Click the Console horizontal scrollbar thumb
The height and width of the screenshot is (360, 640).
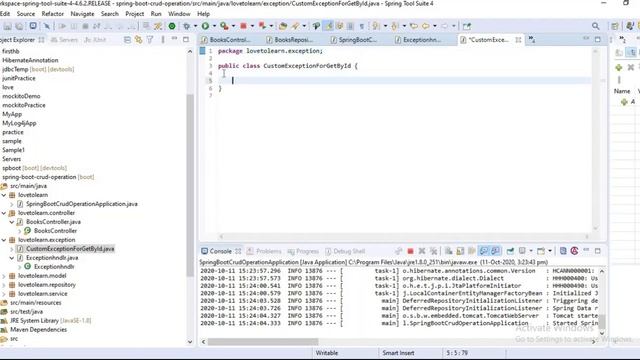263,342
